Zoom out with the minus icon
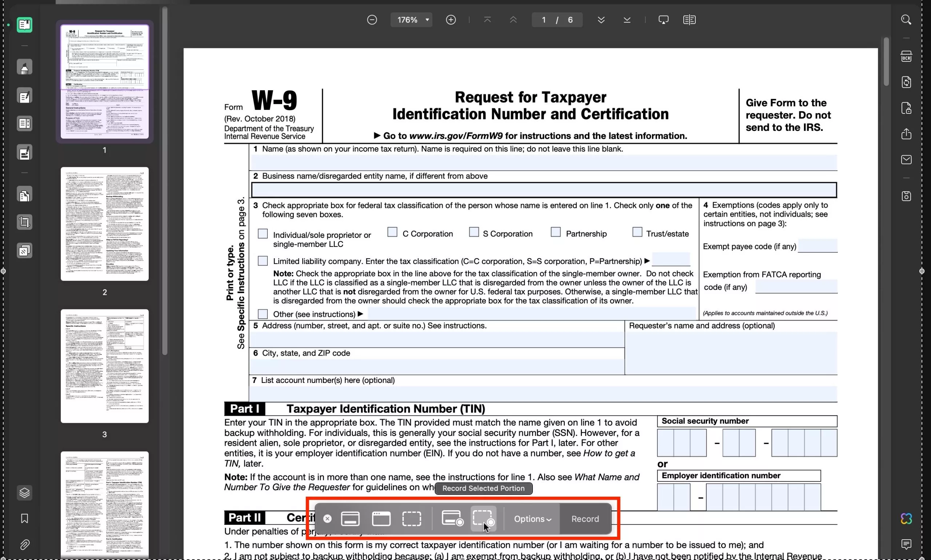The height and width of the screenshot is (560, 931). [x=372, y=20]
